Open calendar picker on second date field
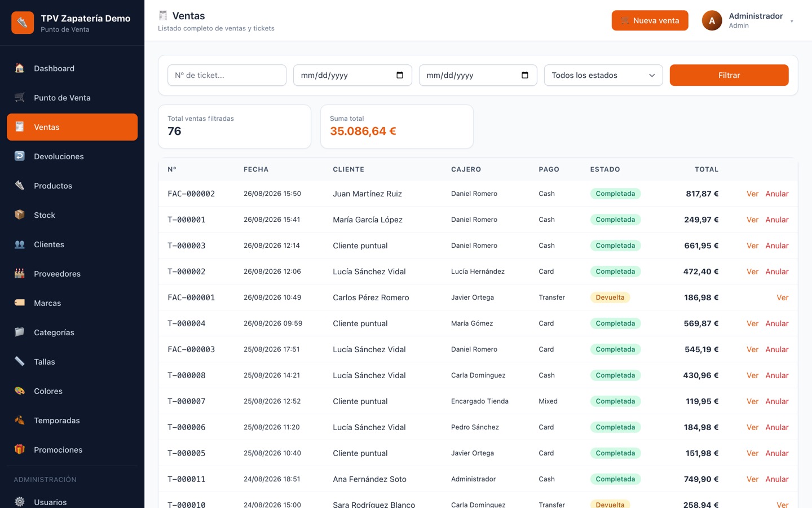The height and width of the screenshot is (508, 812). pos(525,75)
